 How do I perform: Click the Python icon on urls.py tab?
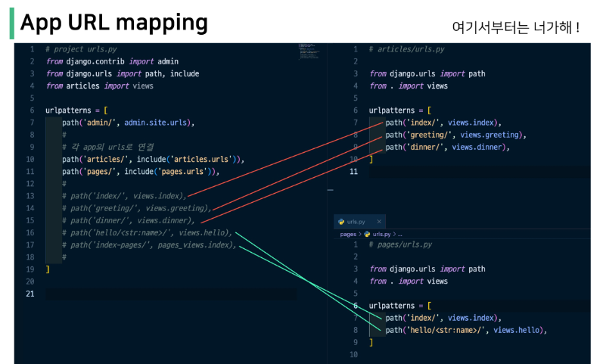(x=341, y=222)
